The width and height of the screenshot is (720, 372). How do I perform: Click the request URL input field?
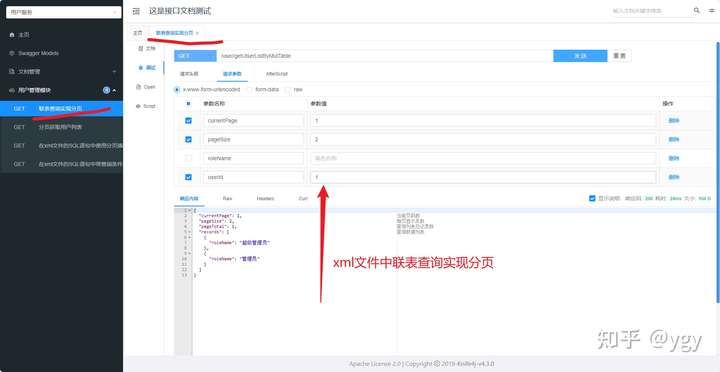(385, 56)
